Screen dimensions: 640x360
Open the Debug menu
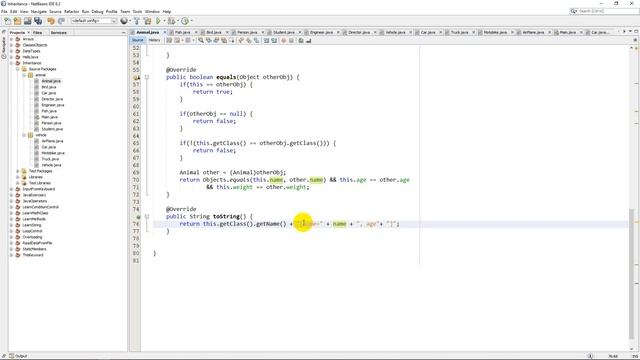pos(97,11)
